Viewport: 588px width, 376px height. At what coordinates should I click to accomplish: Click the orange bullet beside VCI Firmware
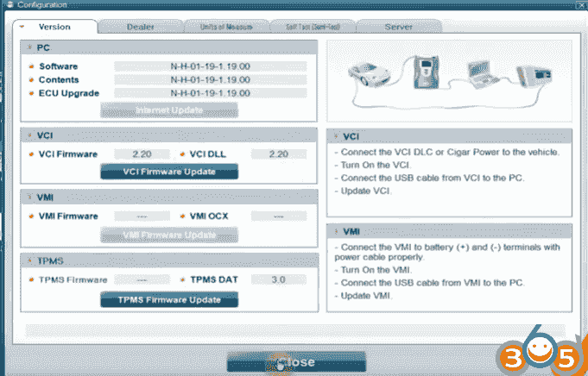point(31,154)
